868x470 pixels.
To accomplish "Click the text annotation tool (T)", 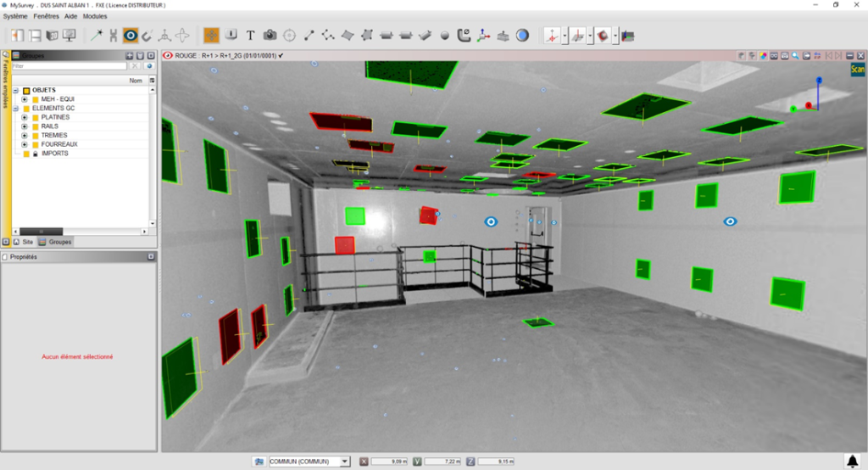I will coord(250,36).
